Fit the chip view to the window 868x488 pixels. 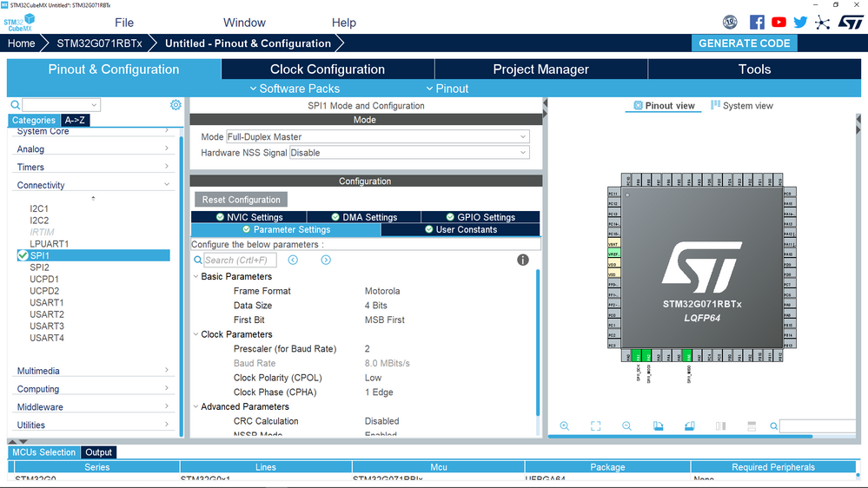pyautogui.click(x=596, y=426)
